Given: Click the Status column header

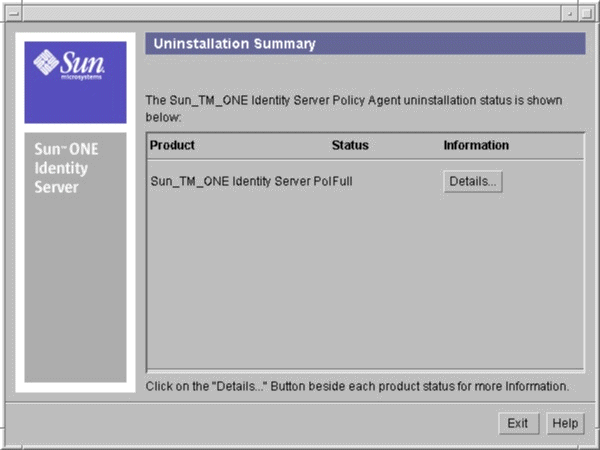Looking at the screenshot, I should (350, 145).
